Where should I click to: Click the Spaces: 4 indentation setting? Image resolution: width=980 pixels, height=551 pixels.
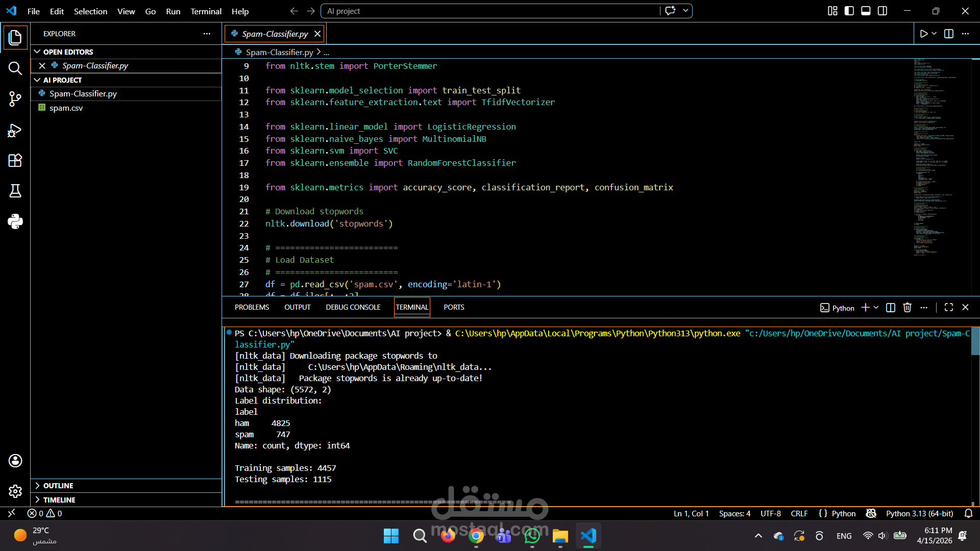point(734,514)
